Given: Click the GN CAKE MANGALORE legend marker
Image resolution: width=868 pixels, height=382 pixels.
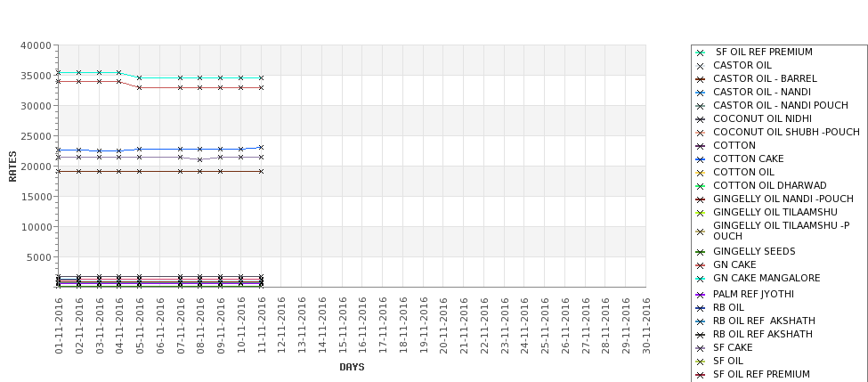Looking at the screenshot, I should click(x=701, y=279).
